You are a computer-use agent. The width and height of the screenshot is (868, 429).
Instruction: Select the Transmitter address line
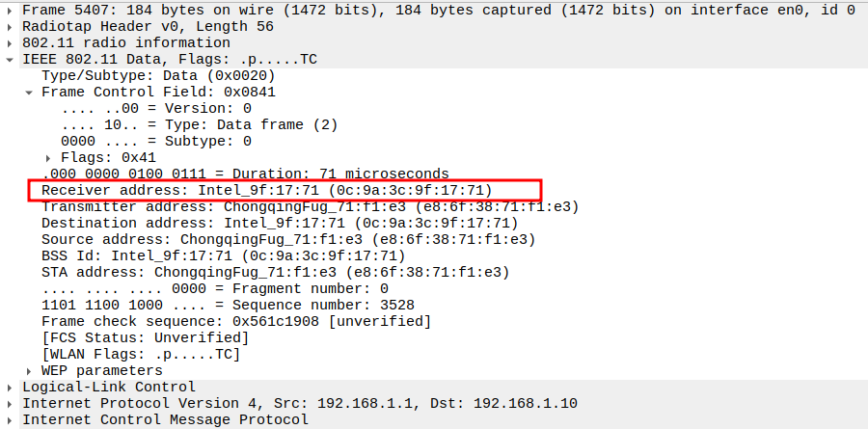pos(309,206)
